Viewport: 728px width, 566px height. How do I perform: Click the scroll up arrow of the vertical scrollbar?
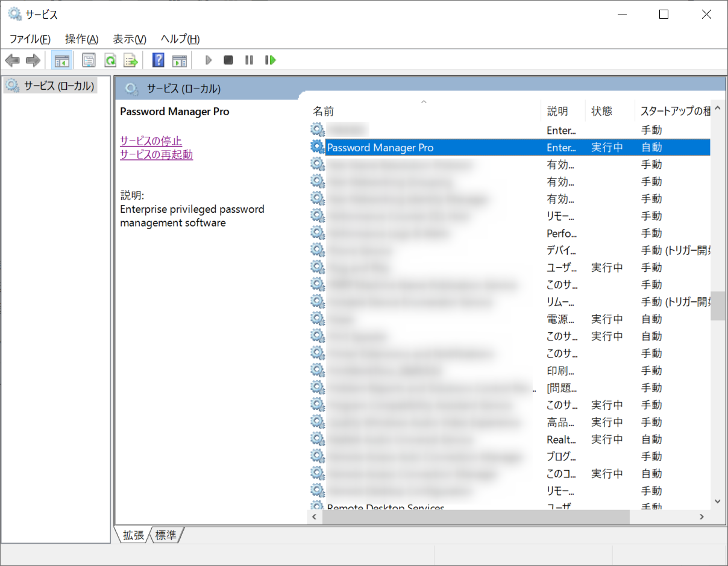(x=718, y=110)
